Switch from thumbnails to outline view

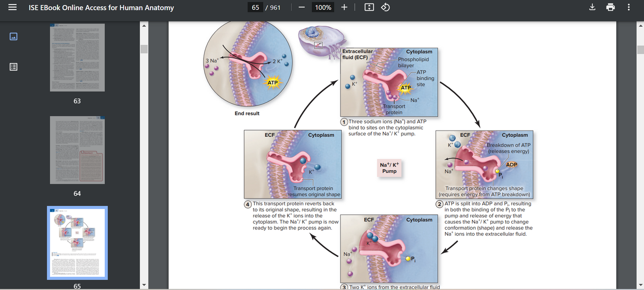[13, 66]
